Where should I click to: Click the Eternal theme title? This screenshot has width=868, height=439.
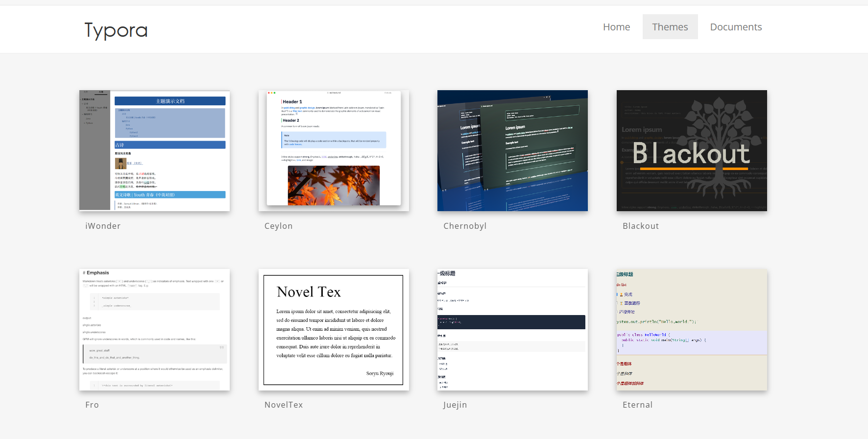(637, 405)
